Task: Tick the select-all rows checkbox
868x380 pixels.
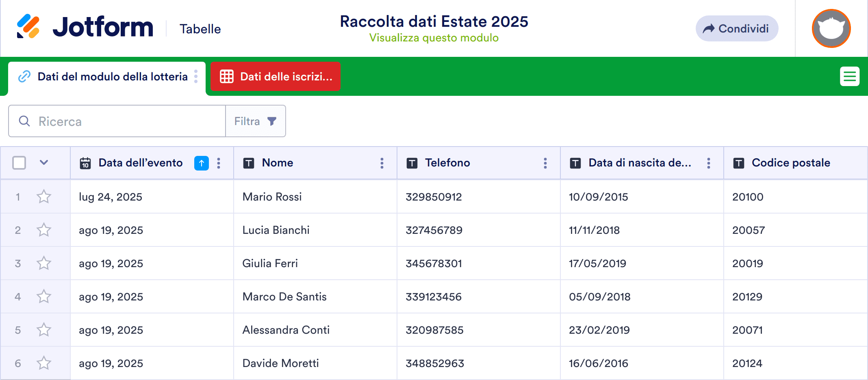Action: click(19, 163)
